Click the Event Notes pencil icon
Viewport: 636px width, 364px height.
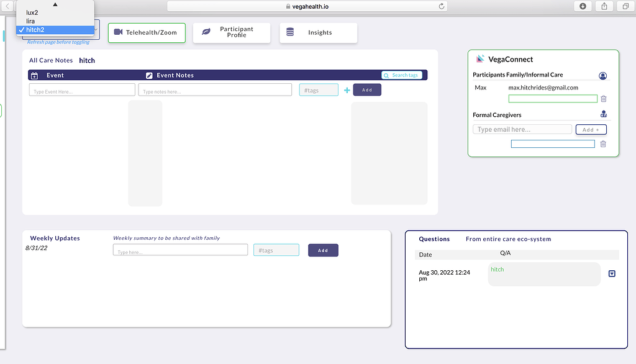[148, 75]
